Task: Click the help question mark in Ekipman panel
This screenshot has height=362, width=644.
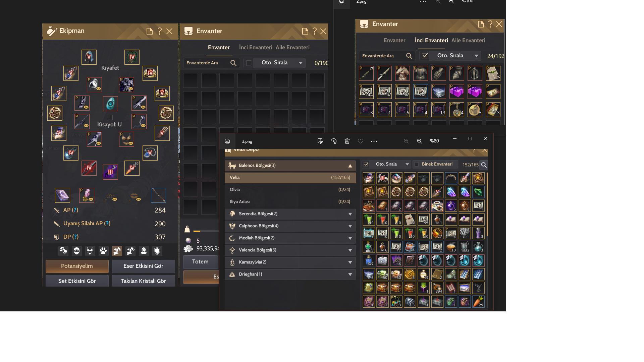Action: coord(160,31)
